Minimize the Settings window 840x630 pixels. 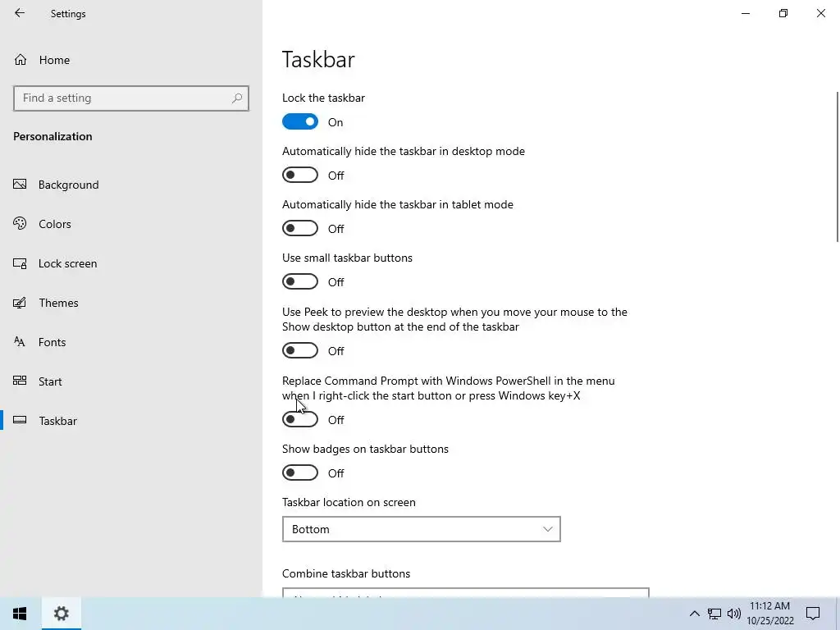click(x=745, y=13)
